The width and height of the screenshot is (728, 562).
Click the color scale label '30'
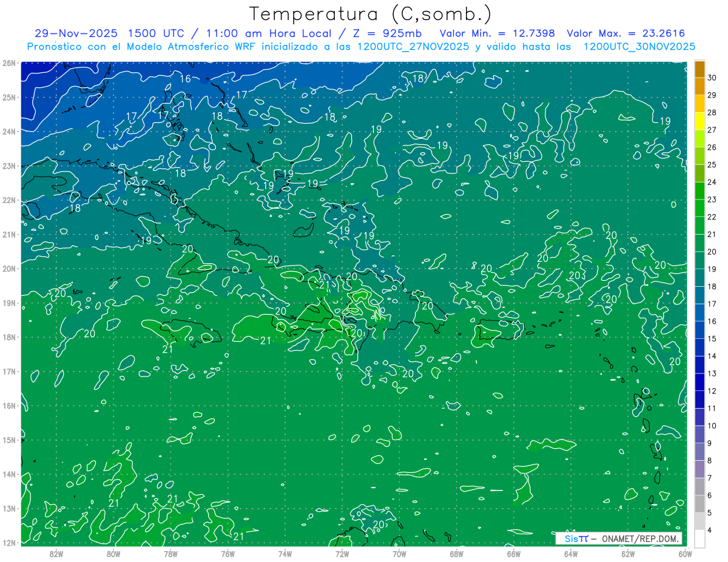click(712, 77)
